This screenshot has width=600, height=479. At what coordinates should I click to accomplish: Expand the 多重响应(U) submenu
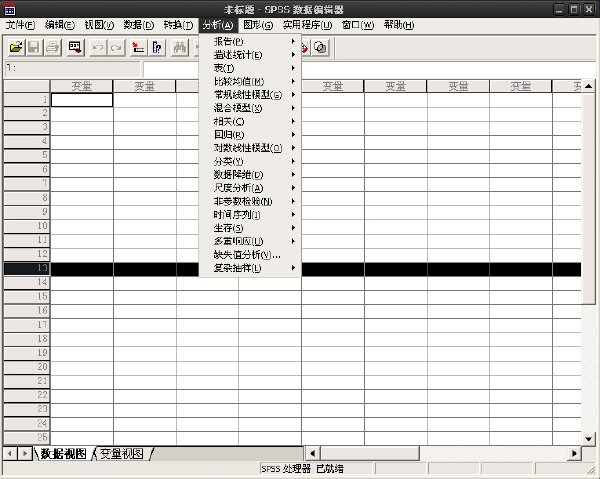(x=250, y=241)
